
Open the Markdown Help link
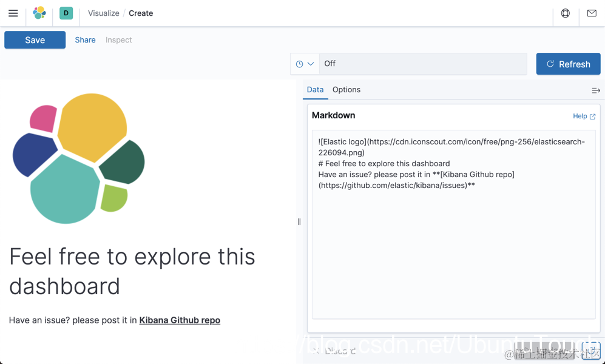pyautogui.click(x=584, y=116)
